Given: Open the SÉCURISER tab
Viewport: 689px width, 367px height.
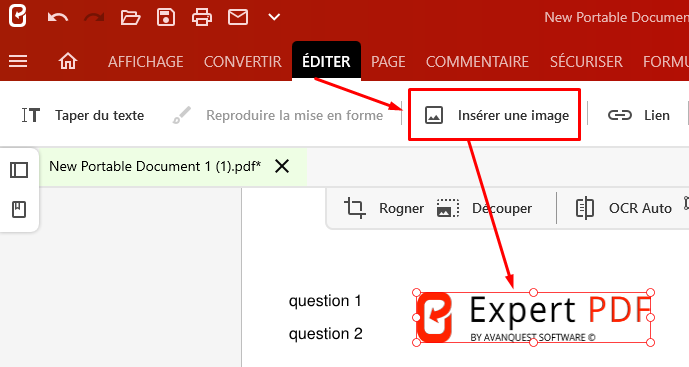Looking at the screenshot, I should point(586,62).
